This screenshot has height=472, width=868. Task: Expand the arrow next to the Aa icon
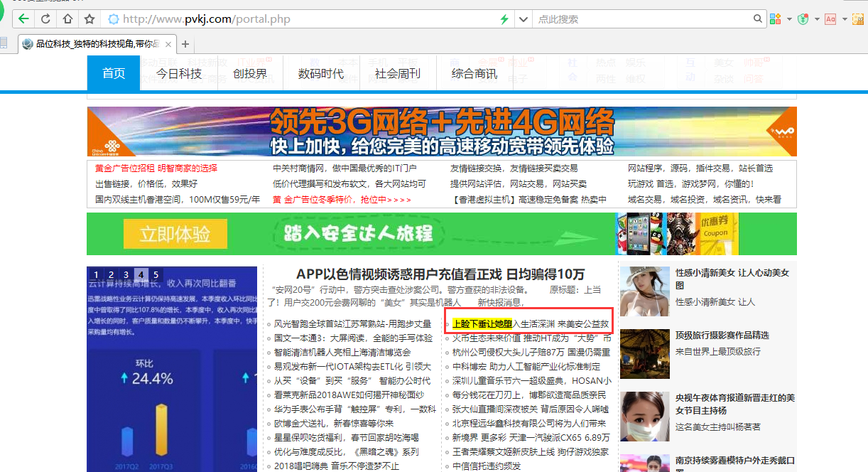coord(843,19)
